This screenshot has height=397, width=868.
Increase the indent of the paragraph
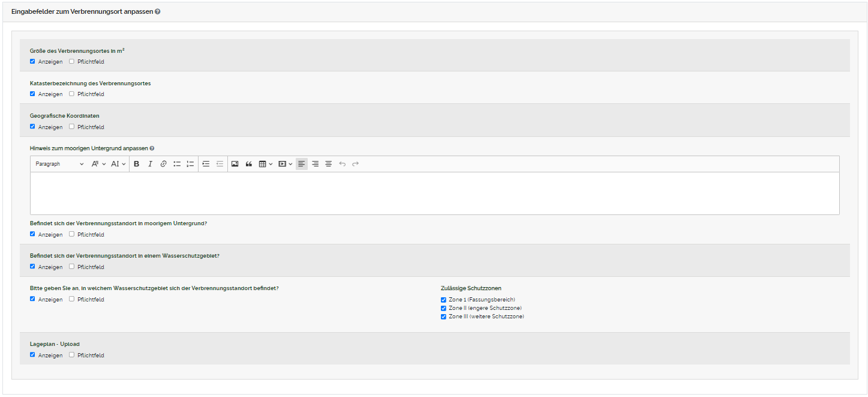pos(206,164)
